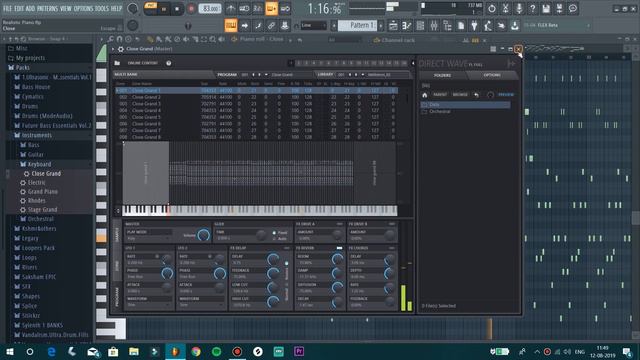Toggle the FX Drive B enable switch
This screenshot has height=360, width=640.
tap(392, 224)
